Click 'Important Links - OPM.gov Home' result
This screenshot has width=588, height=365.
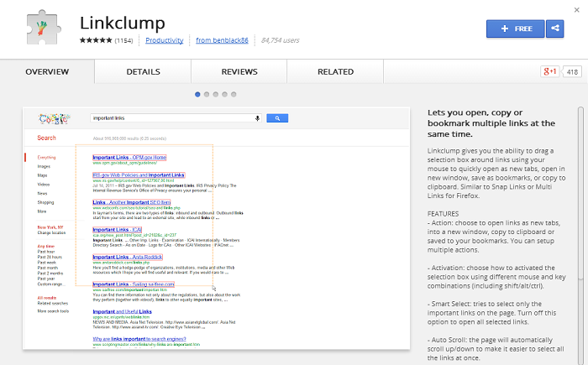point(129,158)
